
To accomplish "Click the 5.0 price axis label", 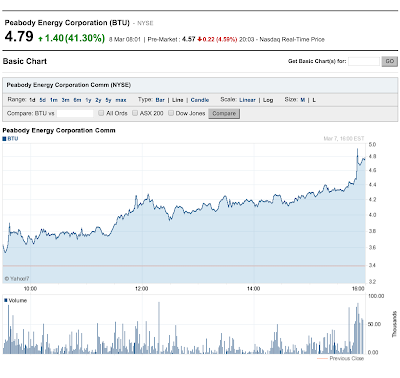I will point(372,145).
